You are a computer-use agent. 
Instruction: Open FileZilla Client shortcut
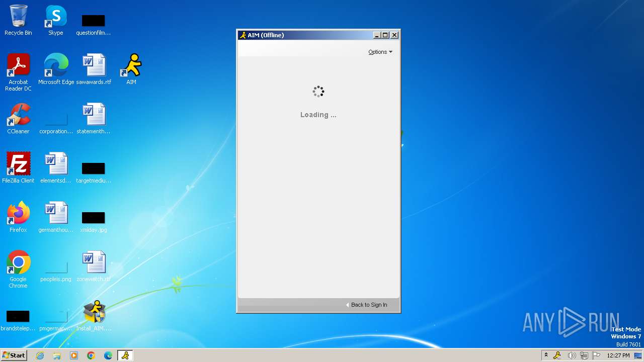(x=18, y=168)
